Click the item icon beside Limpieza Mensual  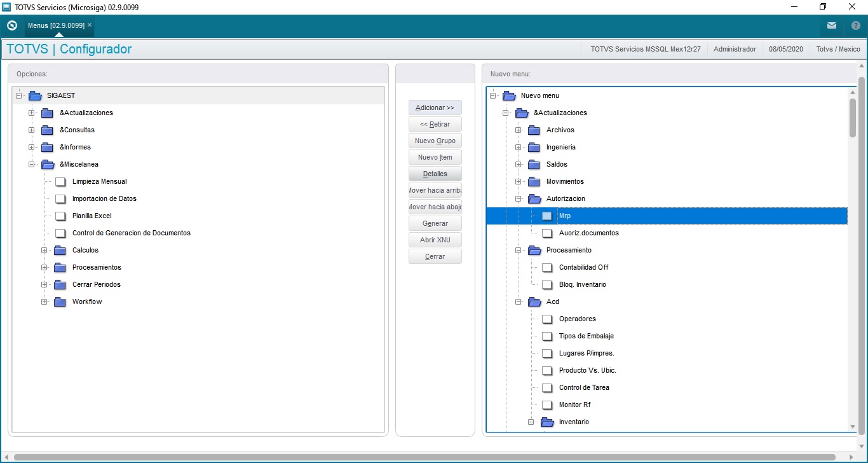point(60,181)
